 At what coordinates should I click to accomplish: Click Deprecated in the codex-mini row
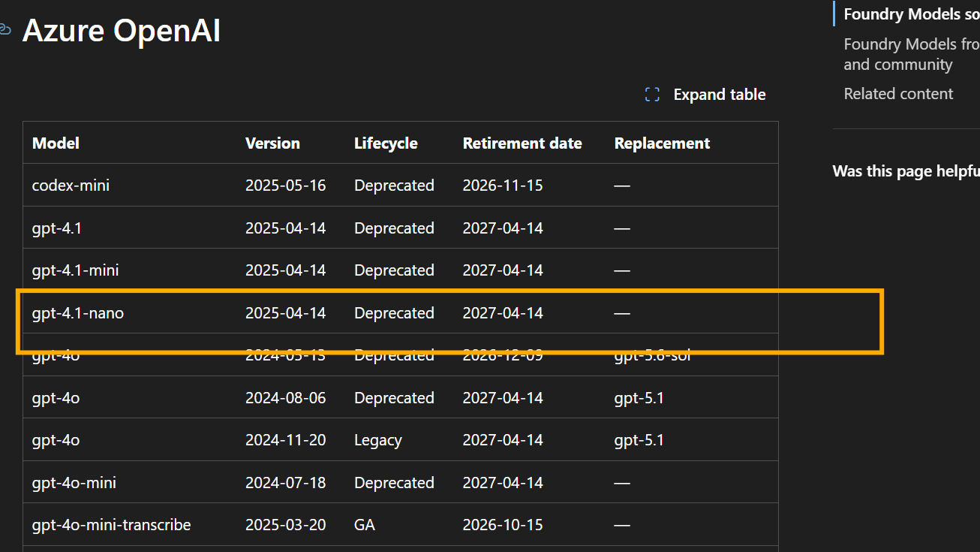pyautogui.click(x=394, y=185)
